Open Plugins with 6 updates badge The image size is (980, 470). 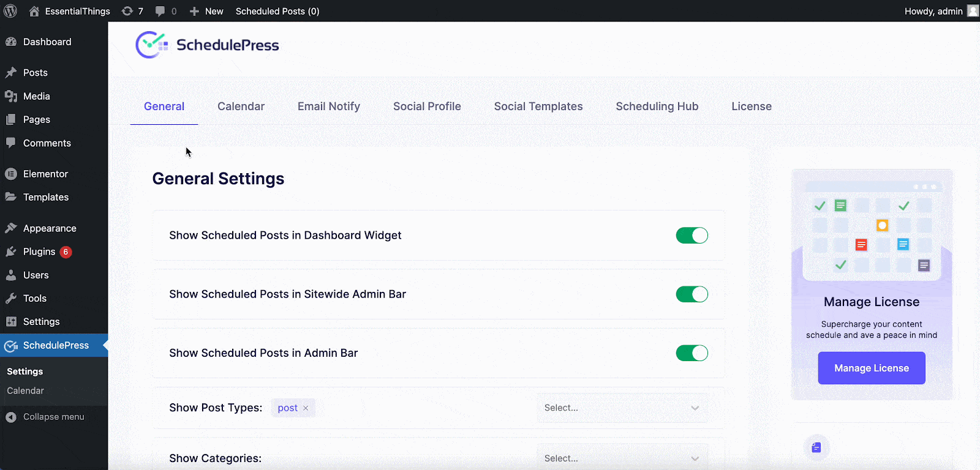(x=39, y=252)
